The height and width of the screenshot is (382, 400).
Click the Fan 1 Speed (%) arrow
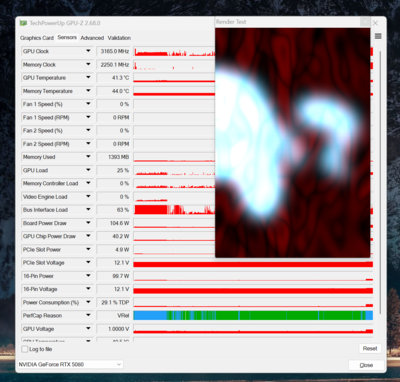(88, 104)
